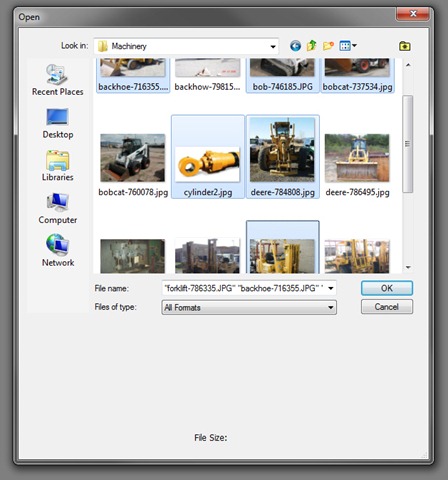This screenshot has width=448, height=480.
Task: Click the camera folder icon at top right
Action: [405, 46]
